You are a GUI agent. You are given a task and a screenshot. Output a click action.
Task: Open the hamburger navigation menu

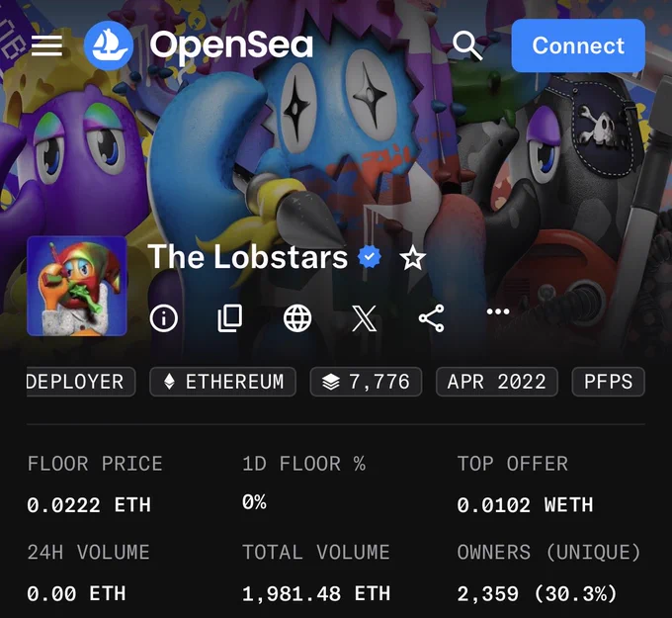pos(46,45)
